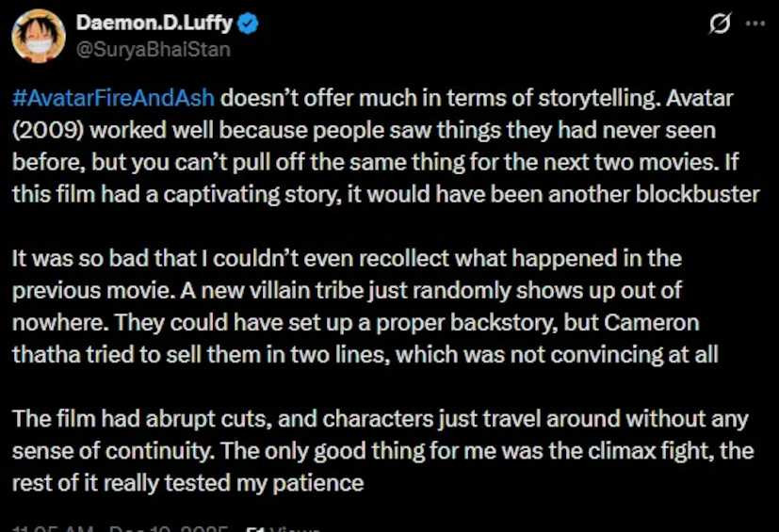The image size is (779, 532).
Task: Click the blue verified checkmark badge
Action: (x=249, y=25)
